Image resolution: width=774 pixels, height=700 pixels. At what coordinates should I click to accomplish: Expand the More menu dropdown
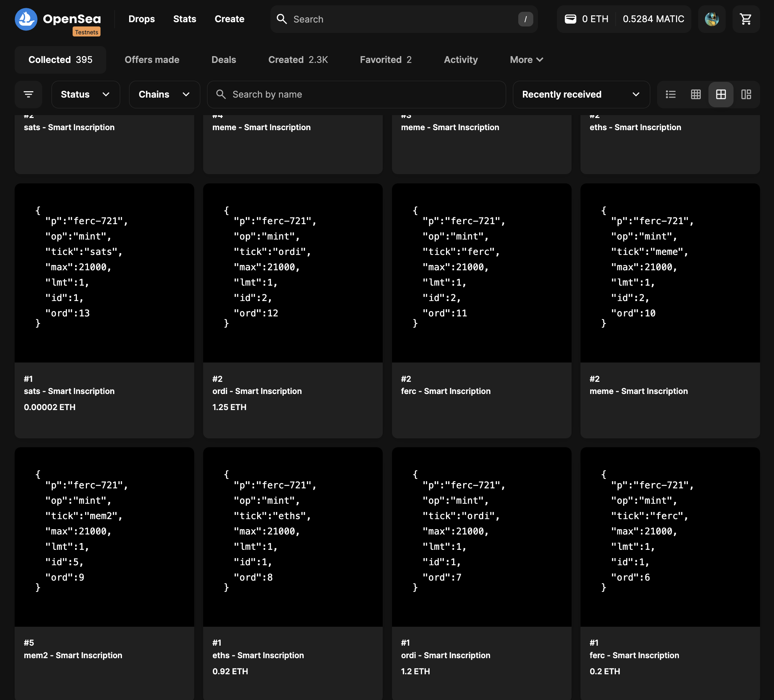point(526,59)
